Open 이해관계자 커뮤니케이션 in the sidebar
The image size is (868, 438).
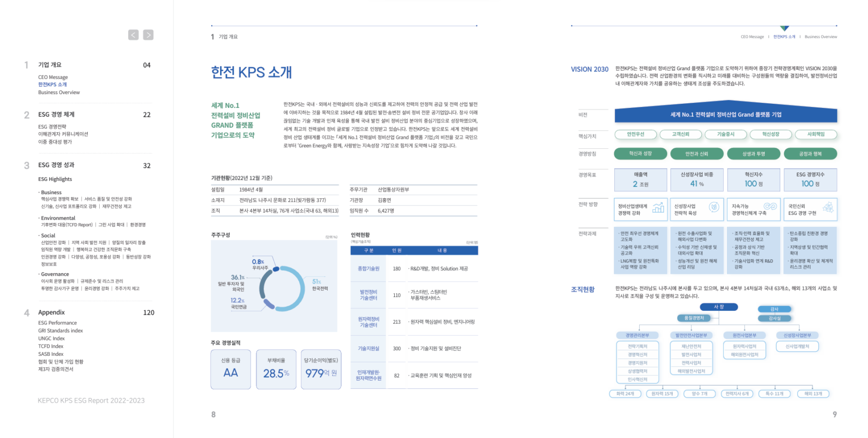pyautogui.click(x=63, y=134)
